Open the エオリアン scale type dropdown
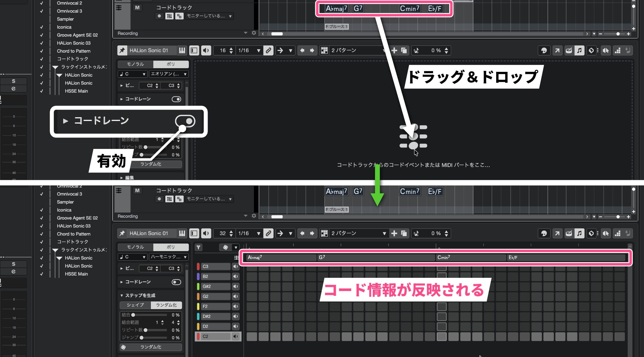 click(x=169, y=74)
